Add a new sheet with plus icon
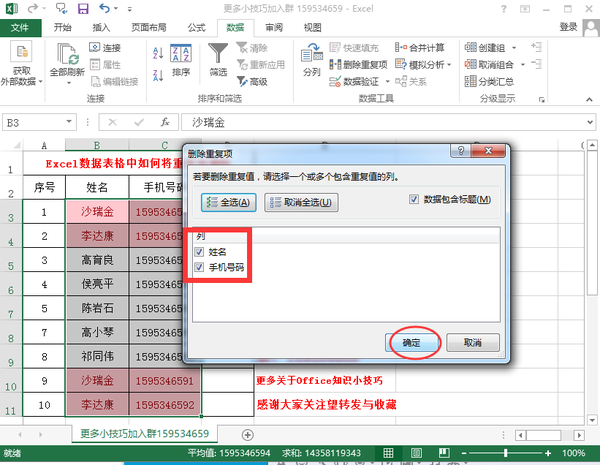Viewport: 600px width, 465px height. pyautogui.click(x=248, y=435)
